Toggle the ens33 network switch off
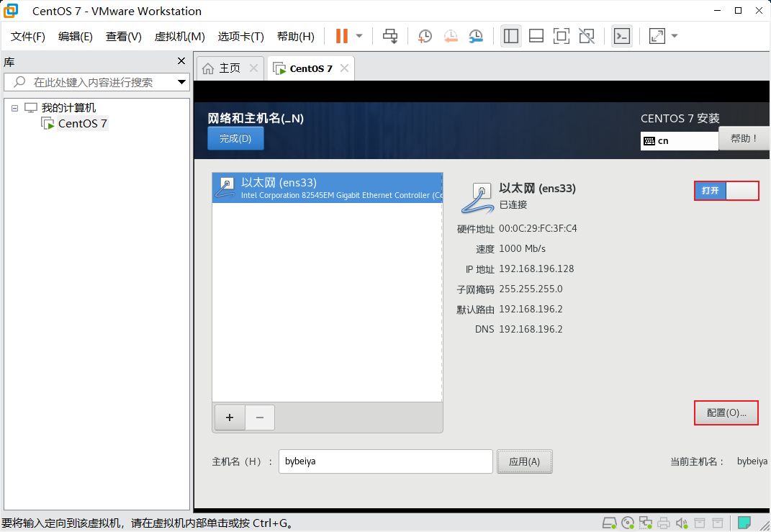Viewport: 771px width, 532px height. (726, 191)
